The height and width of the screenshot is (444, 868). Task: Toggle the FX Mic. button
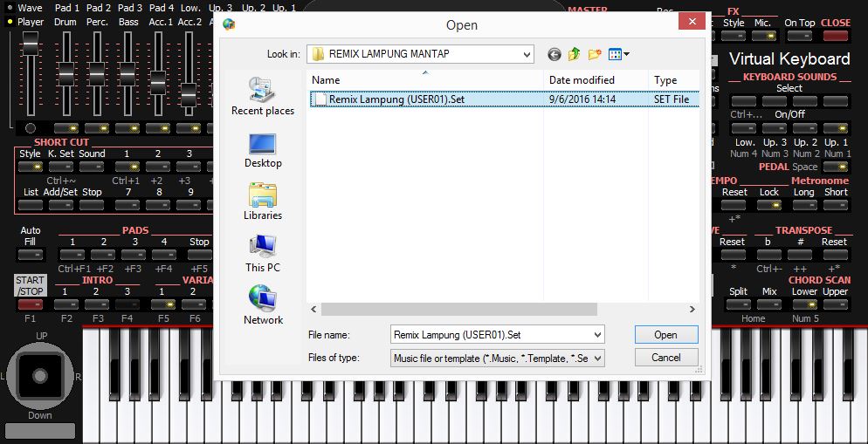point(763,36)
